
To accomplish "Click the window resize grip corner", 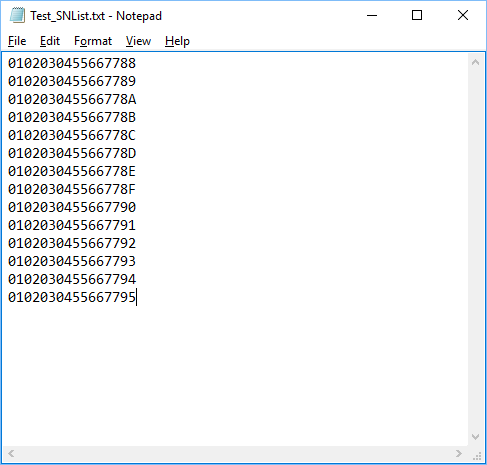I will (x=477, y=454).
